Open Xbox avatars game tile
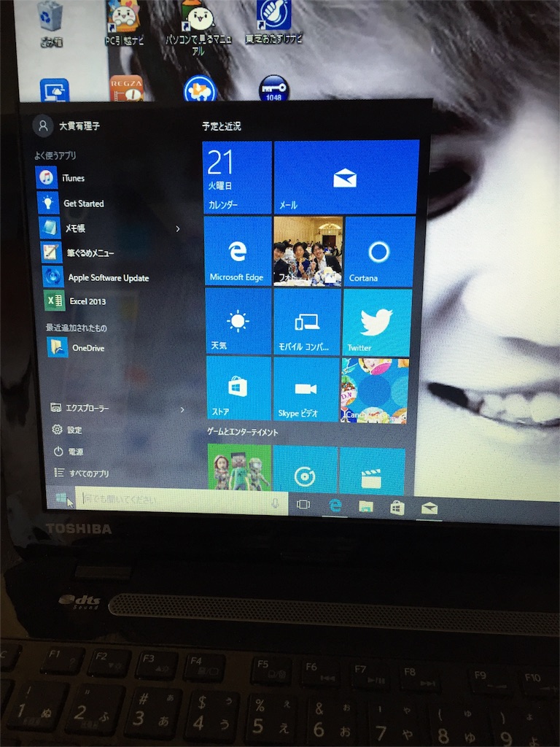560x747 pixels. 239,468
